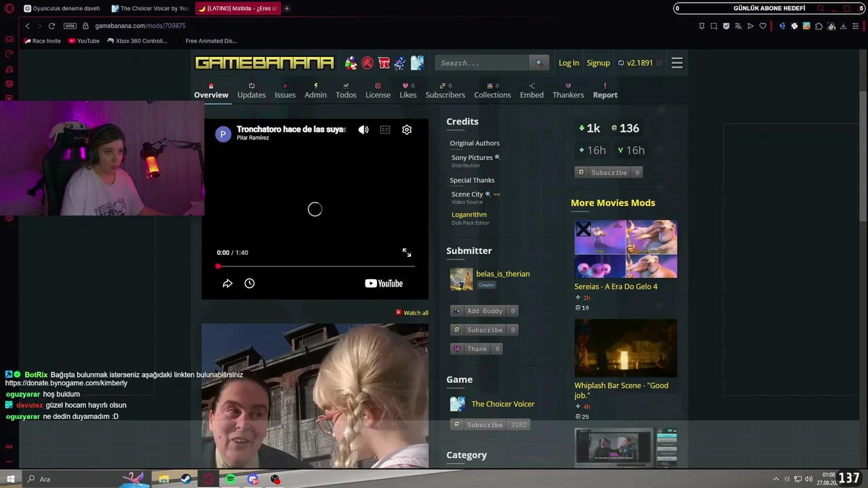Image resolution: width=868 pixels, height=488 pixels.
Task: Go back to the previous page
Action: (27, 26)
